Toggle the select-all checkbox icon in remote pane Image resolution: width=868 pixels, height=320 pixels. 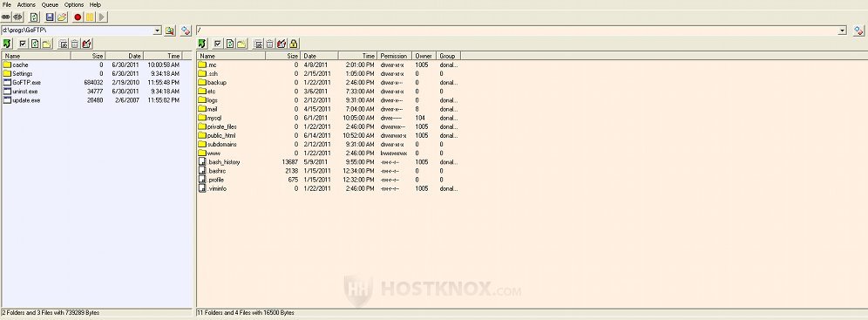tap(218, 44)
